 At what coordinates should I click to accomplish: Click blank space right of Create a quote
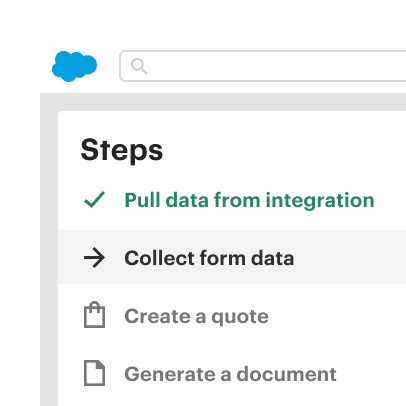(337, 316)
